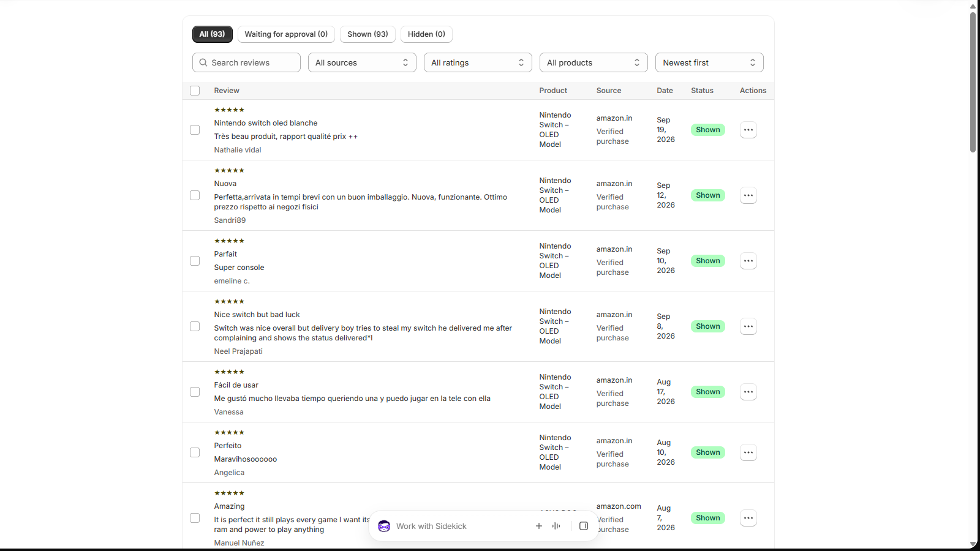Screen dimensions: 980x551
Task: Click the vertical page scrollbar thumb
Action: (x=973, y=82)
